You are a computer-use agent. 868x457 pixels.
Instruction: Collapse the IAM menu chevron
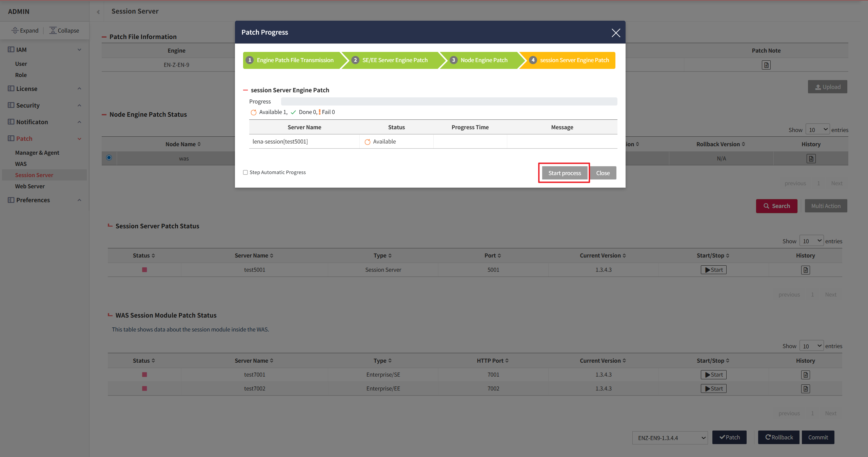(79, 50)
